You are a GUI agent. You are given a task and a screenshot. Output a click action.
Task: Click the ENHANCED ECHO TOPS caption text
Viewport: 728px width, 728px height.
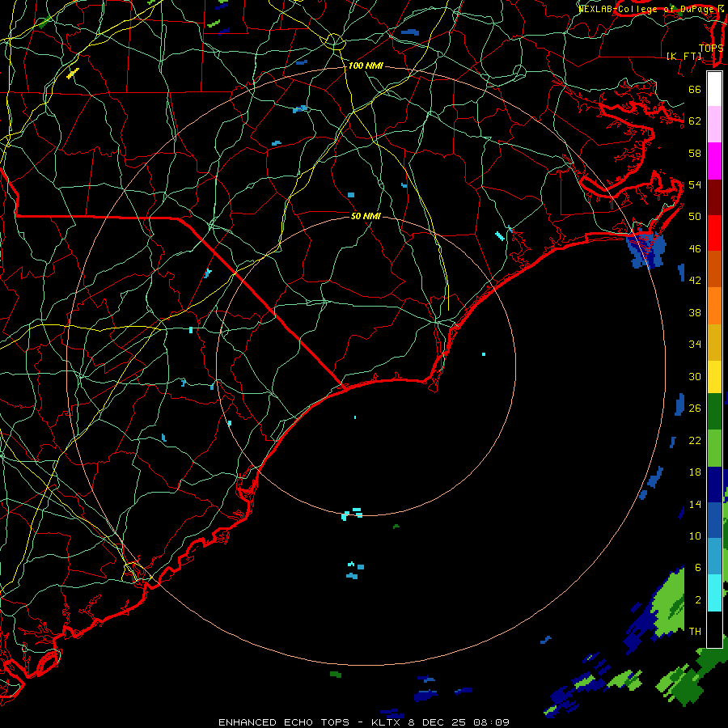tap(284, 722)
